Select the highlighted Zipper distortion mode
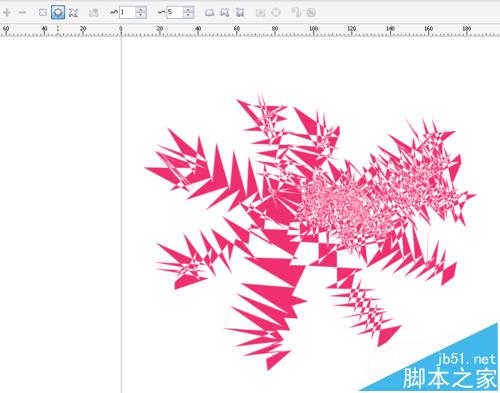500x393 pixels. 58,13
